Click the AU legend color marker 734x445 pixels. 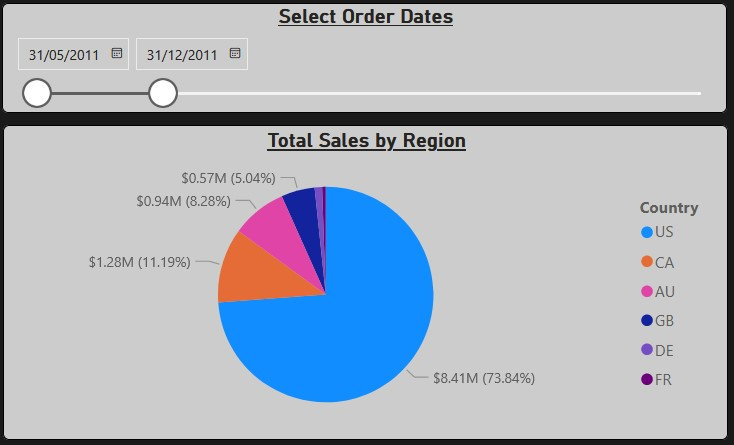646,292
